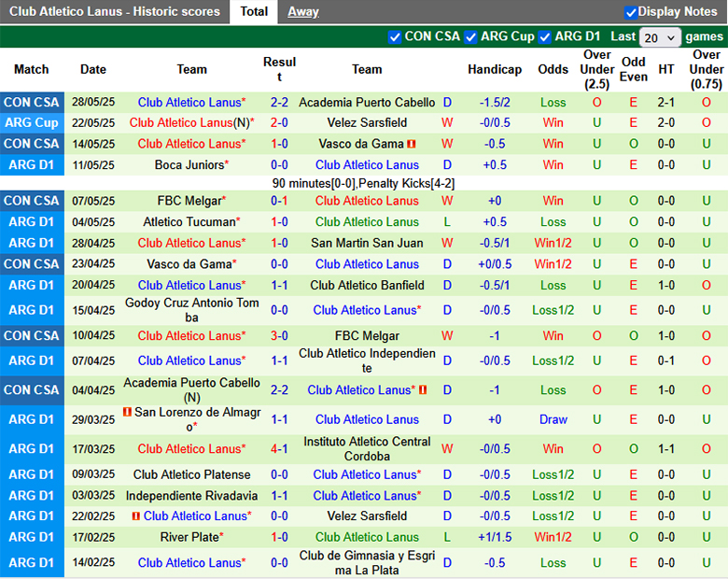
Task: Open Club Atletico Platense team link
Action: [191, 474]
